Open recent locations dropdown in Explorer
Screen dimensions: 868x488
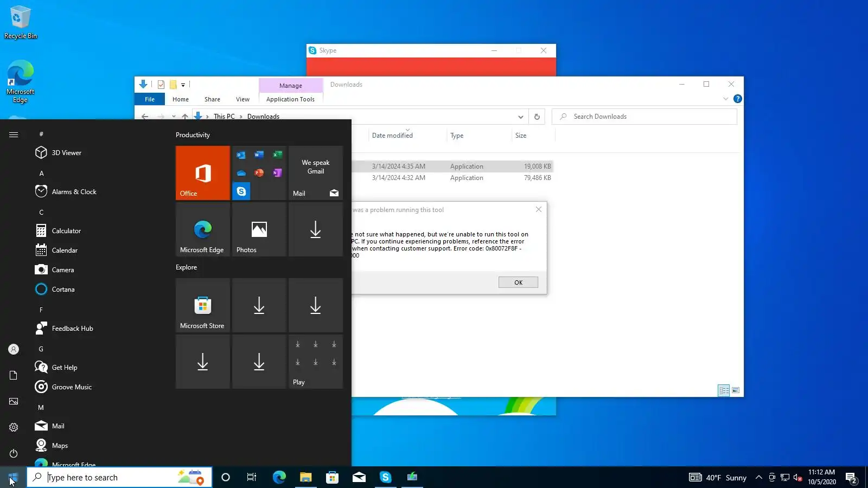coord(174,117)
